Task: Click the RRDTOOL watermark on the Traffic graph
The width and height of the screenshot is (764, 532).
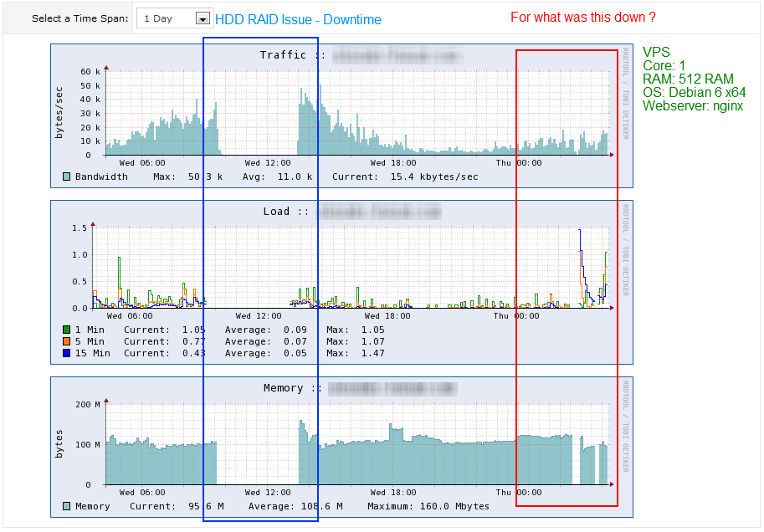Action: 625,94
